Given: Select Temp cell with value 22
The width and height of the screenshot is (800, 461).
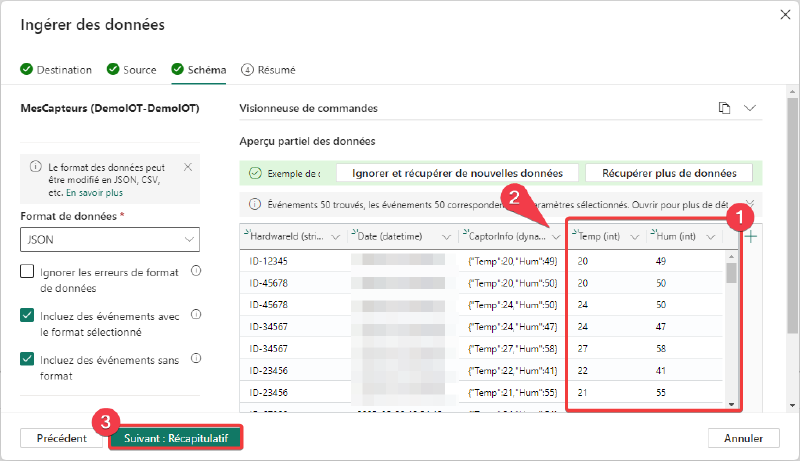Looking at the screenshot, I should pyautogui.click(x=583, y=371).
